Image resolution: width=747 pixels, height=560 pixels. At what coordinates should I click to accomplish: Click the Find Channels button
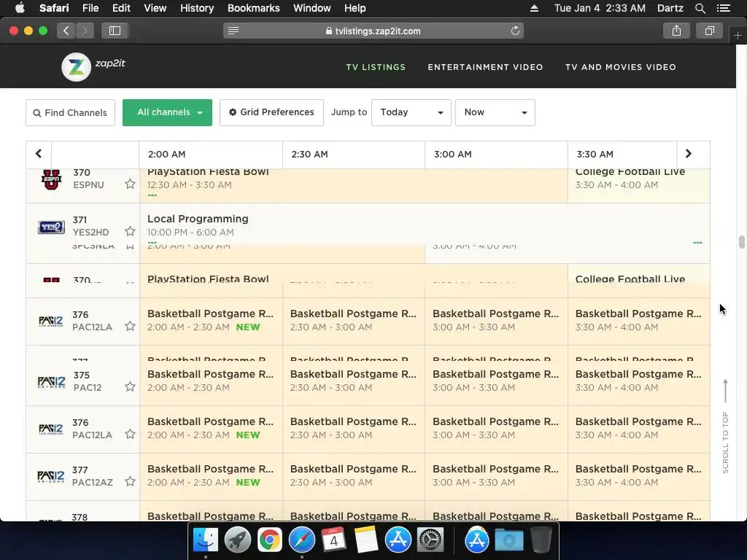(x=70, y=112)
